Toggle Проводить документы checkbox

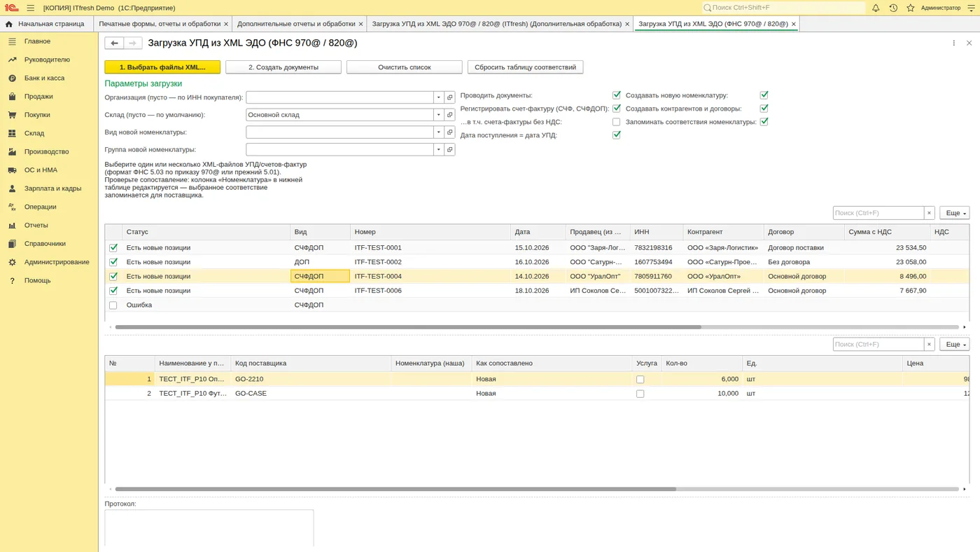[616, 95]
